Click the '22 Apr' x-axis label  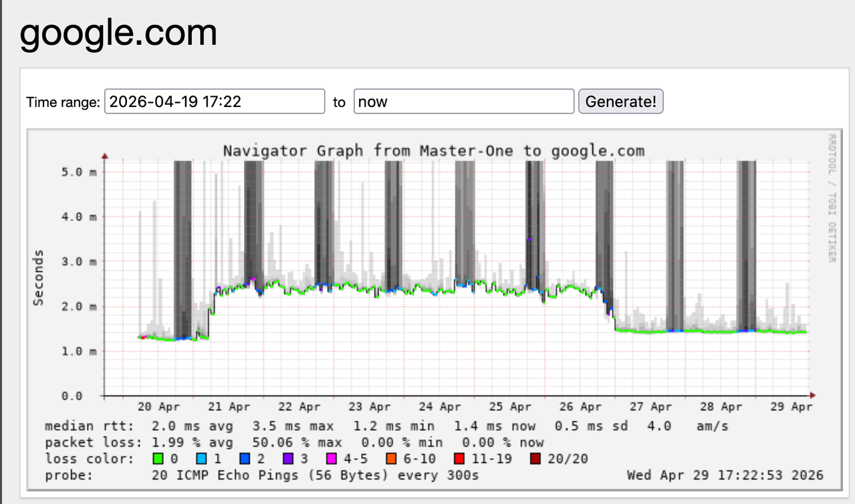coord(301,406)
